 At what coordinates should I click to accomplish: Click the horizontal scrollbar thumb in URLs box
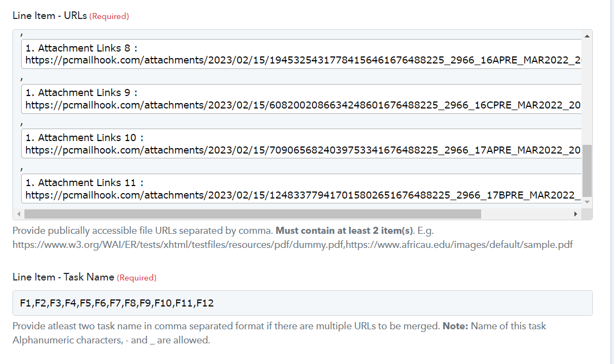tap(253, 214)
